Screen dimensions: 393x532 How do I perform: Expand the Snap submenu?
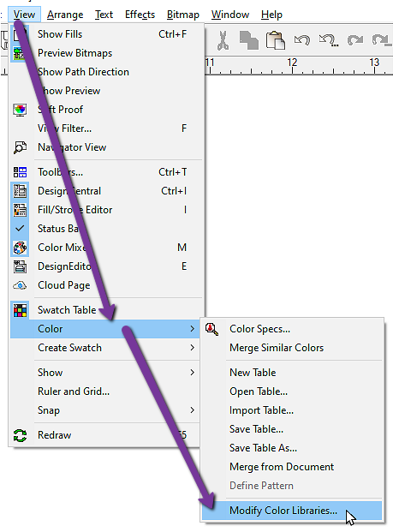pyautogui.click(x=106, y=410)
